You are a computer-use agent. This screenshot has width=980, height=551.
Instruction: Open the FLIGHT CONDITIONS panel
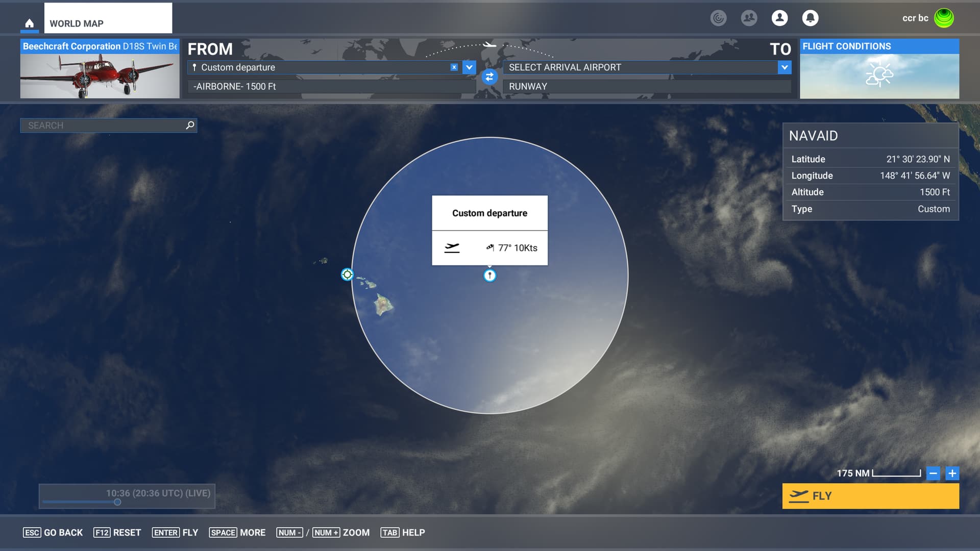pos(879,69)
